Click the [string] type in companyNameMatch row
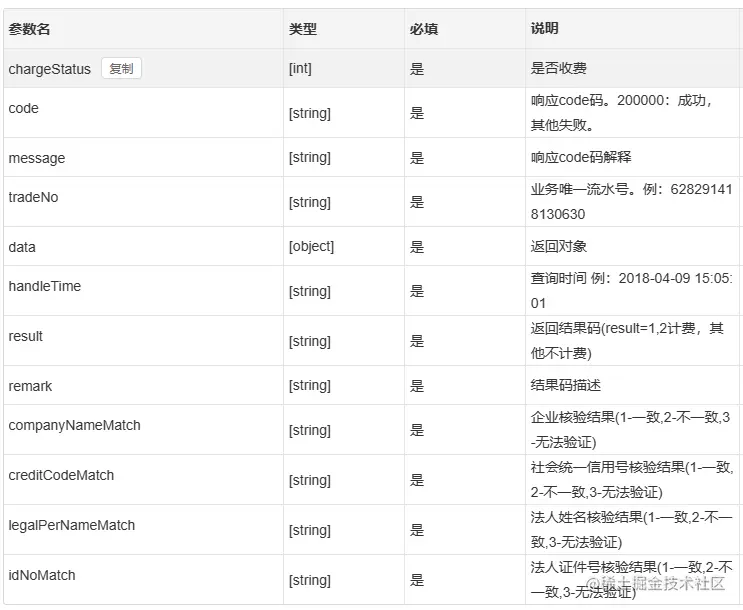 coord(310,430)
